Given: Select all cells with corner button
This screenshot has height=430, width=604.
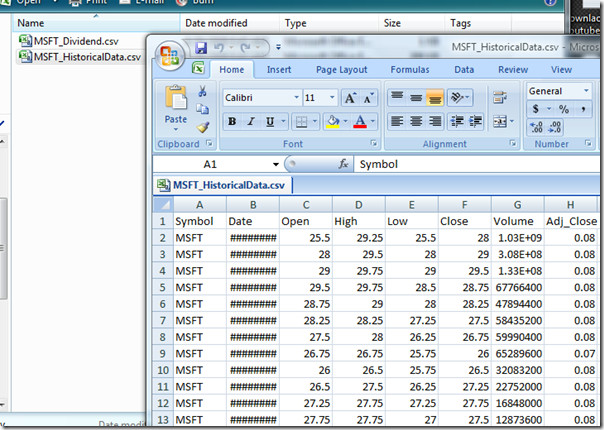Looking at the screenshot, I should click(x=163, y=205).
